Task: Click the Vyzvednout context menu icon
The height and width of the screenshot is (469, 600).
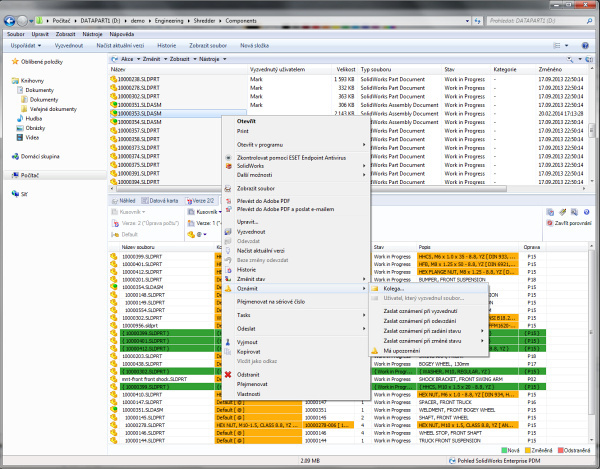Action: tap(228, 231)
